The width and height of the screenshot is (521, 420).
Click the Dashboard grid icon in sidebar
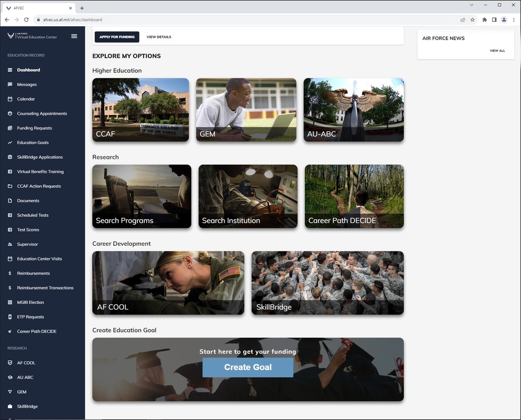pyautogui.click(x=10, y=70)
